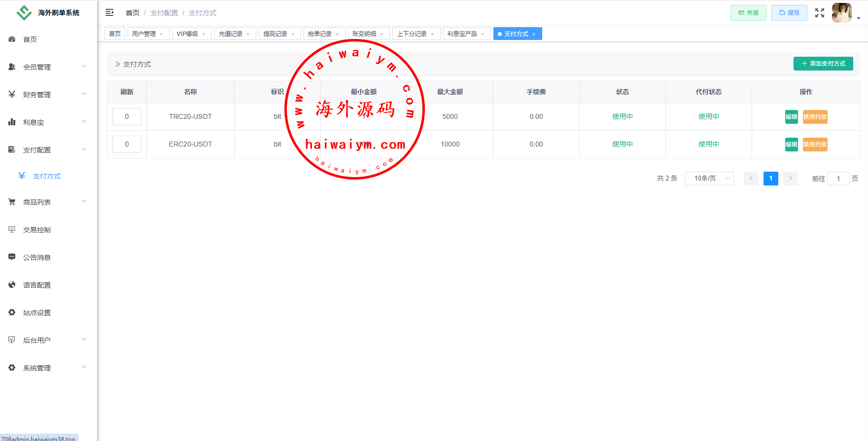
Task: Click the 添加支付方式 button
Action: tap(823, 64)
